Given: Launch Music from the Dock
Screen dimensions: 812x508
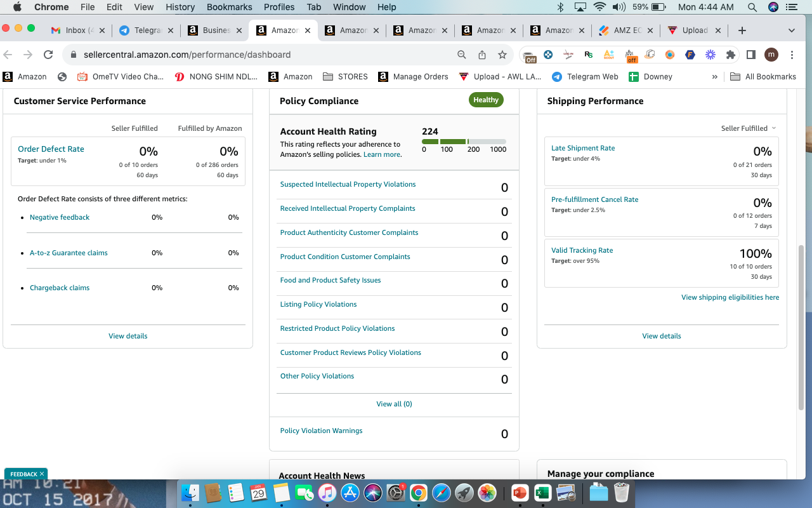Looking at the screenshot, I should [x=327, y=493].
